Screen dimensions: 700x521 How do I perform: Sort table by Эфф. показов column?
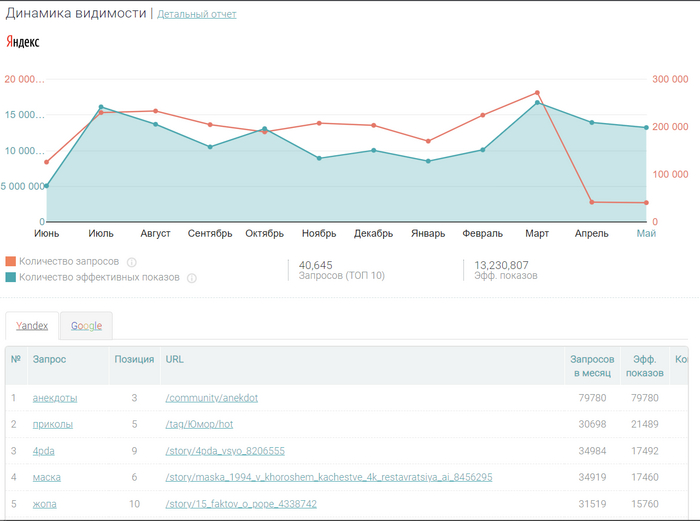(644, 365)
